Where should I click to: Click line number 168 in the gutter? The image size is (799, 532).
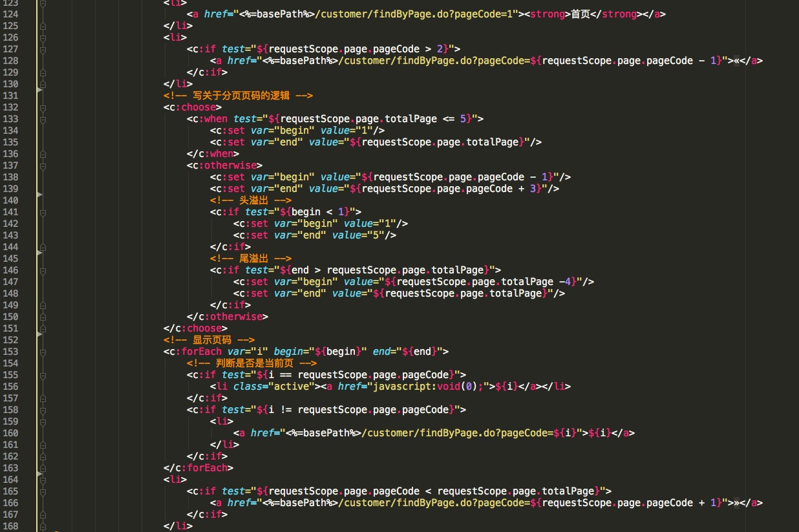tap(10, 526)
